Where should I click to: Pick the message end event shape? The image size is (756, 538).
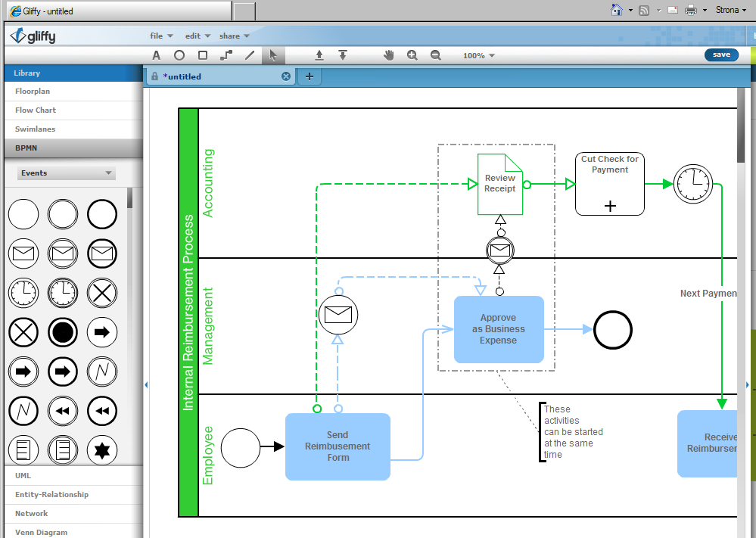click(102, 253)
